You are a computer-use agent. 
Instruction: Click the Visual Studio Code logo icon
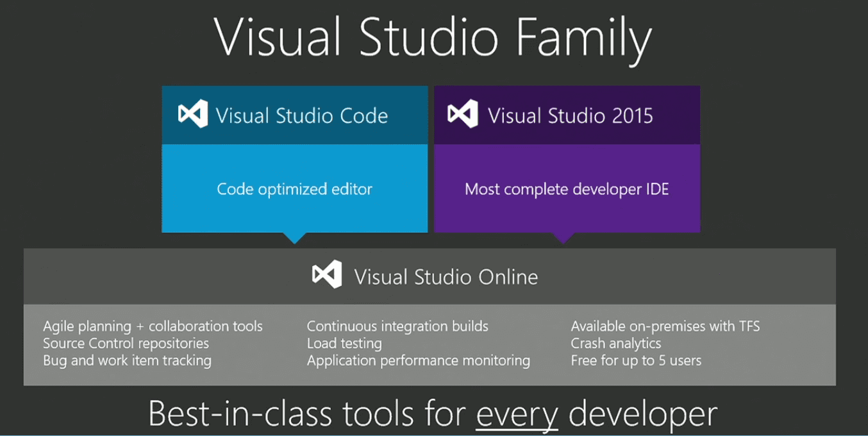(x=193, y=115)
